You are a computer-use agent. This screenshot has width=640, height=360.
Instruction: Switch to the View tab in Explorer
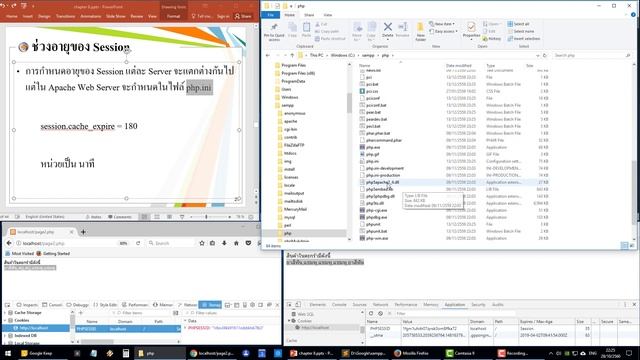point(328,15)
